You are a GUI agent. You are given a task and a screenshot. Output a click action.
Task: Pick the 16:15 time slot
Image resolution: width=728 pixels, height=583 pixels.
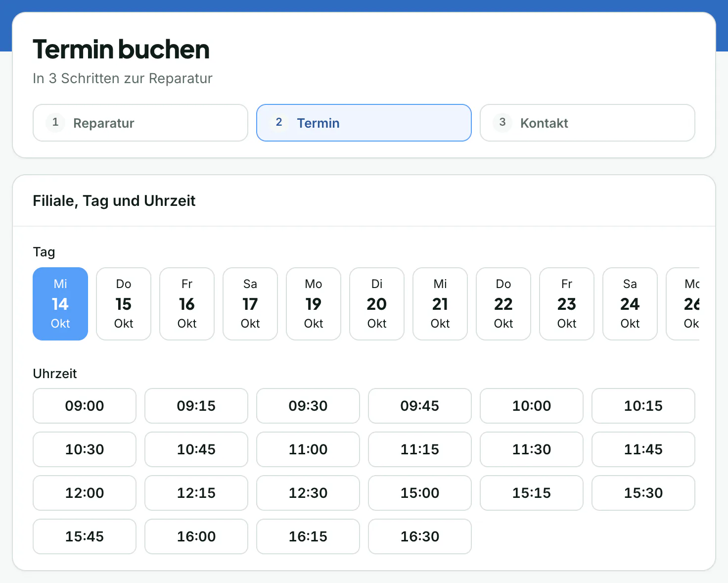[x=308, y=536]
